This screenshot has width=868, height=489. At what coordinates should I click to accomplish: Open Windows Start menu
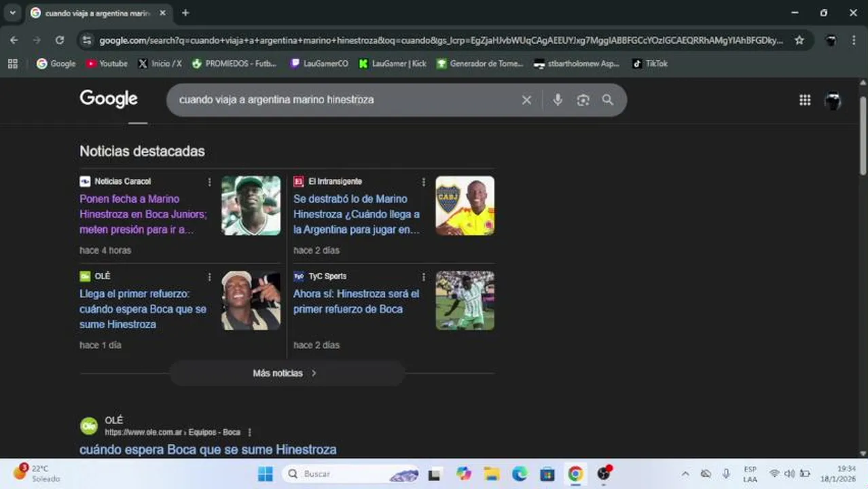tap(266, 473)
